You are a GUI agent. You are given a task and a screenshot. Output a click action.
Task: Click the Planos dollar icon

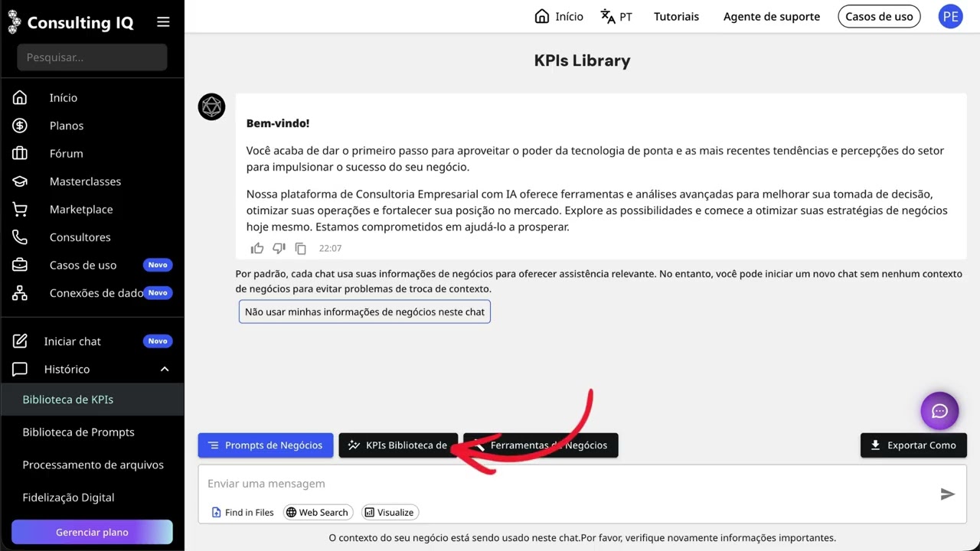point(20,126)
